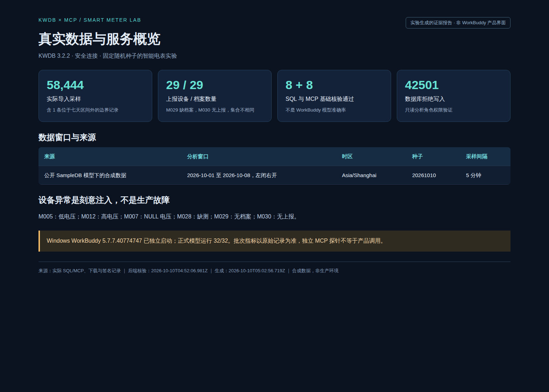Click the note 只读分析角色权限验证
The height and width of the screenshot is (392, 549).
(429, 110)
